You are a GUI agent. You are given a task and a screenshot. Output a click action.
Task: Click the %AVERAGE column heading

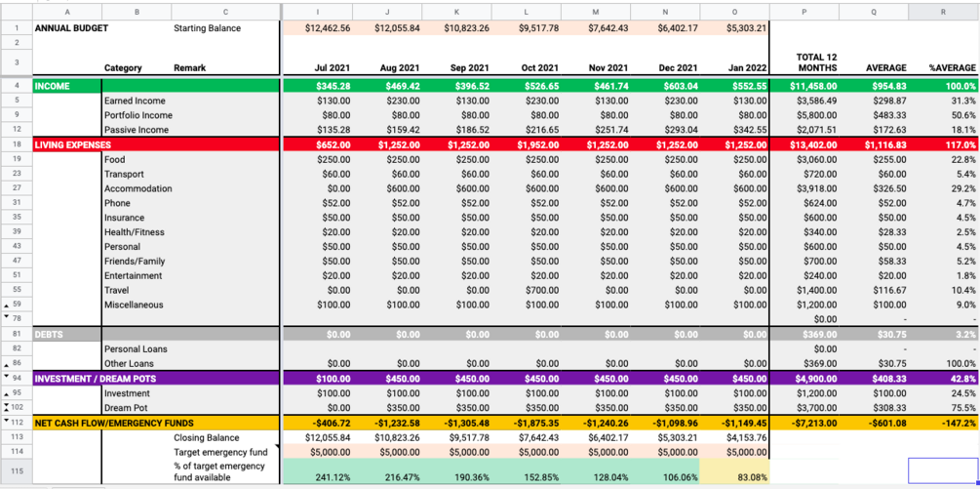click(952, 67)
